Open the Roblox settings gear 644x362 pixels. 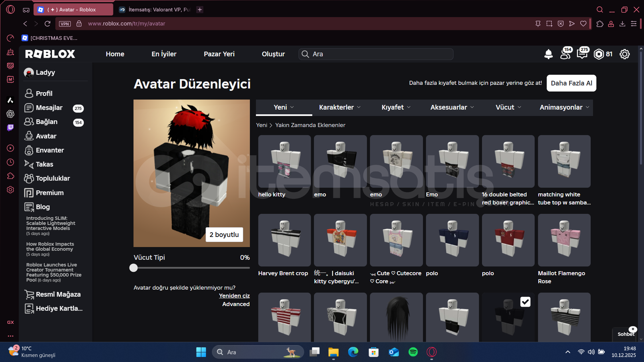point(625,54)
